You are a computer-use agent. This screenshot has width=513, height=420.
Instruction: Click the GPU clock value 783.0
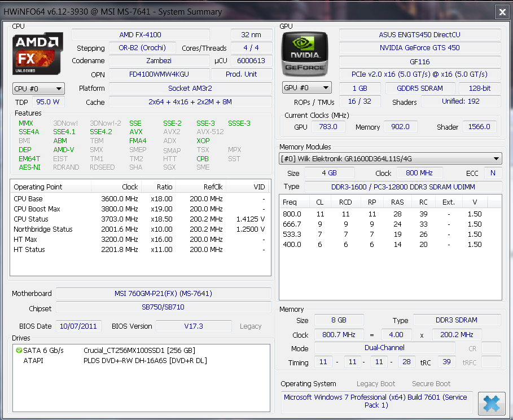click(x=328, y=126)
